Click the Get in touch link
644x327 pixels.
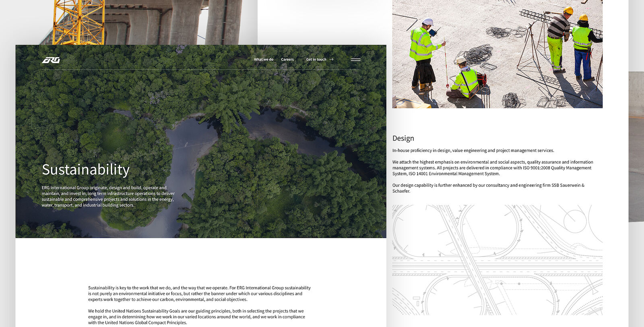316,60
